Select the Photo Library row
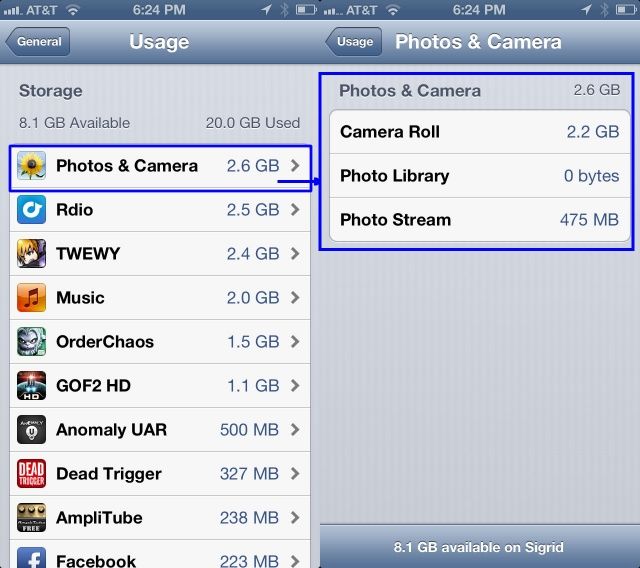This screenshot has width=640, height=568. 480,176
